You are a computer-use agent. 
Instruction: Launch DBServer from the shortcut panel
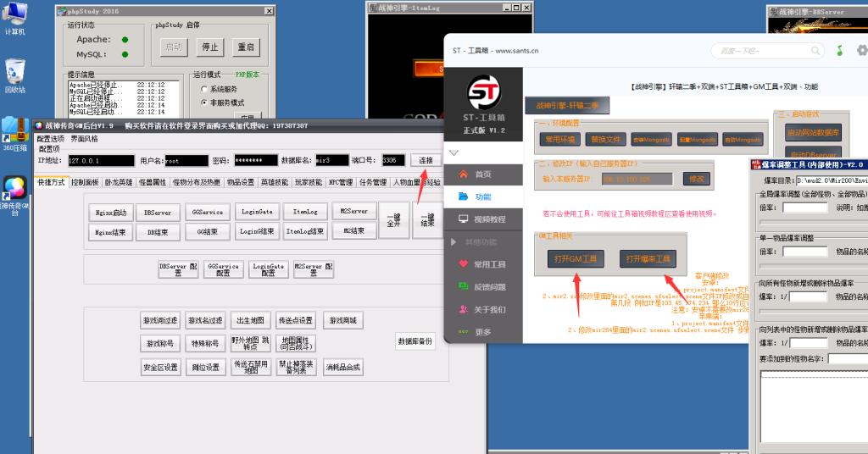coord(158,213)
